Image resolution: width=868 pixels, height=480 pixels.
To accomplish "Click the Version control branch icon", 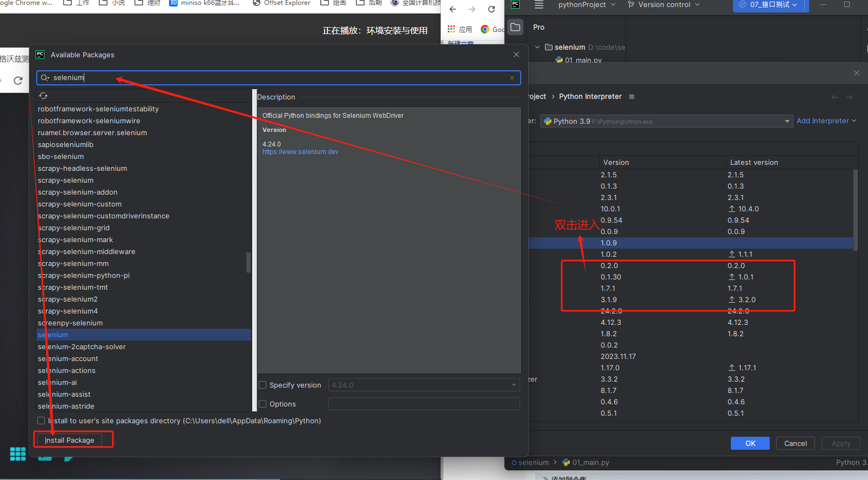I will pos(631,4).
